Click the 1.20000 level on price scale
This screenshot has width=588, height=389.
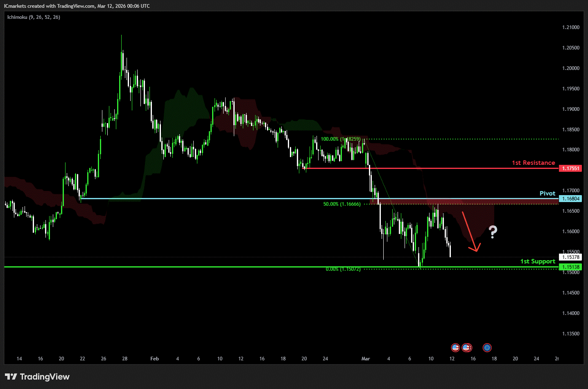[571, 68]
